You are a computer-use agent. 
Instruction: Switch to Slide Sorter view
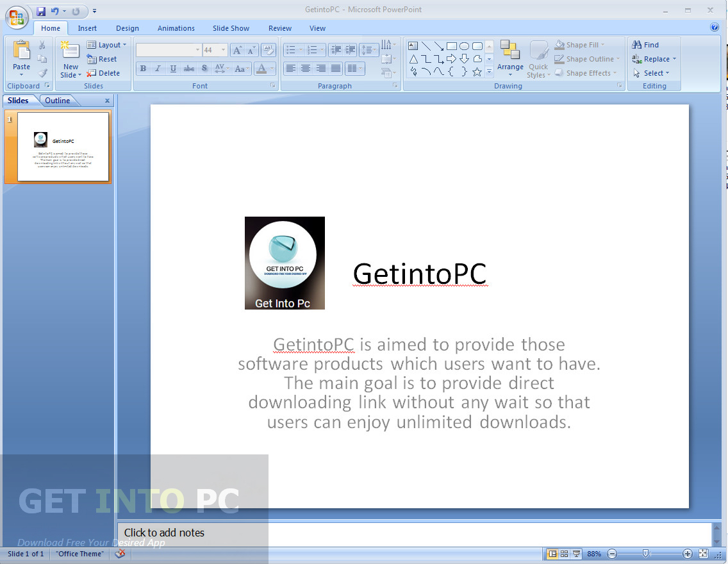click(x=564, y=554)
